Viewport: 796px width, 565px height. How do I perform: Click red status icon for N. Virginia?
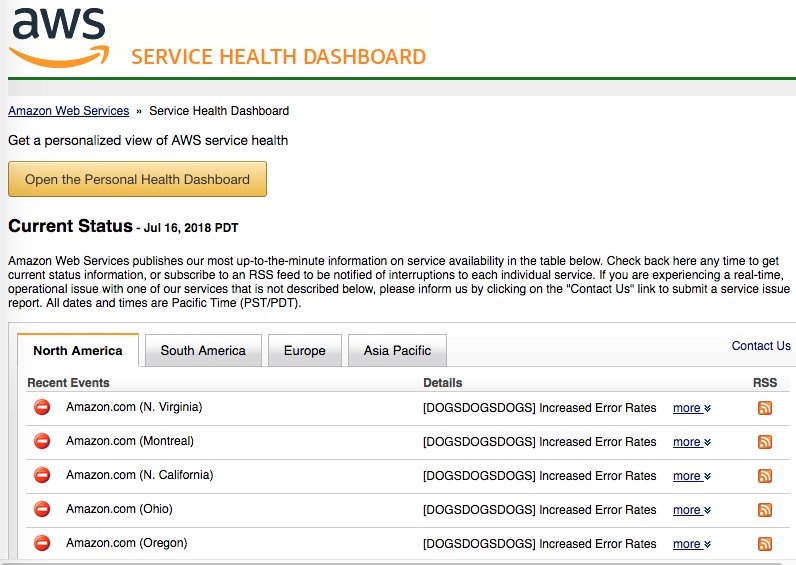tap(42, 407)
